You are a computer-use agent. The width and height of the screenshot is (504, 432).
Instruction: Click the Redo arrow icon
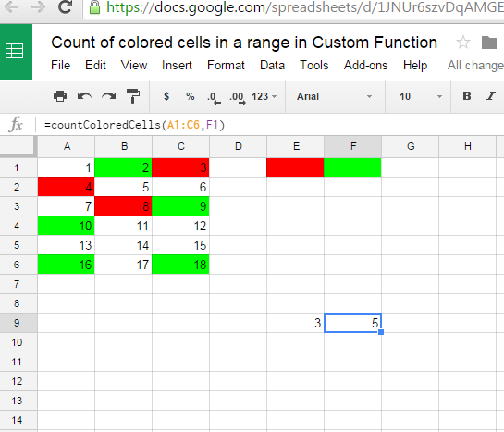[108, 96]
